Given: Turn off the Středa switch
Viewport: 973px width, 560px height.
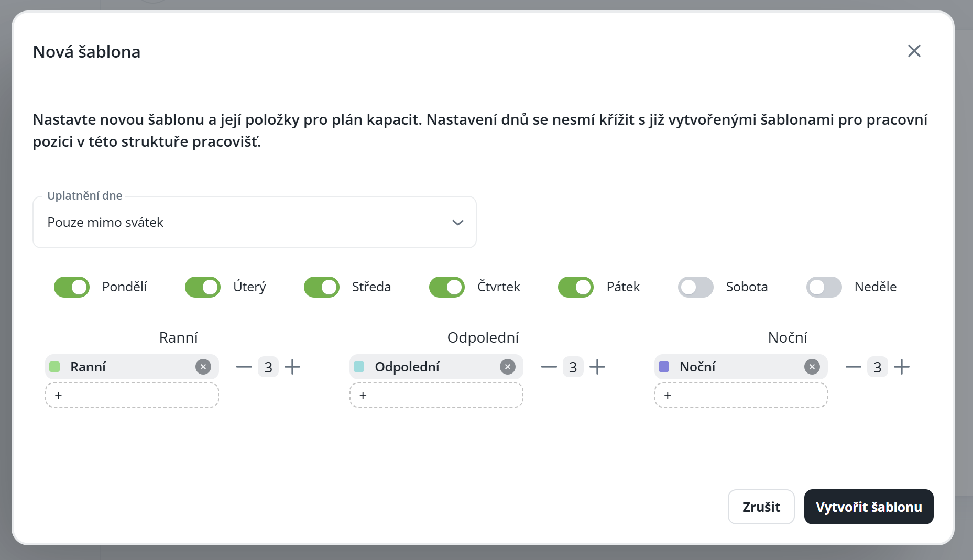Looking at the screenshot, I should 322,287.
